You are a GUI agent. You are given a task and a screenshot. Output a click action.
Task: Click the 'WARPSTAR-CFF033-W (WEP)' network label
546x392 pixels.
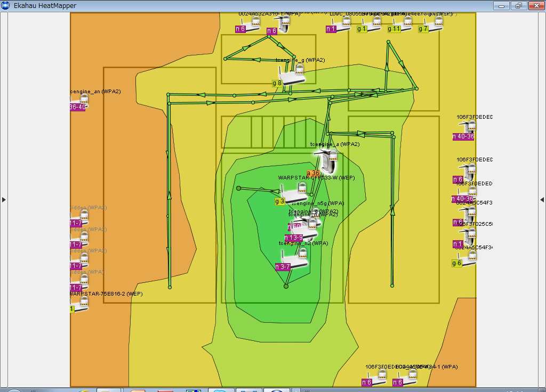click(x=317, y=178)
